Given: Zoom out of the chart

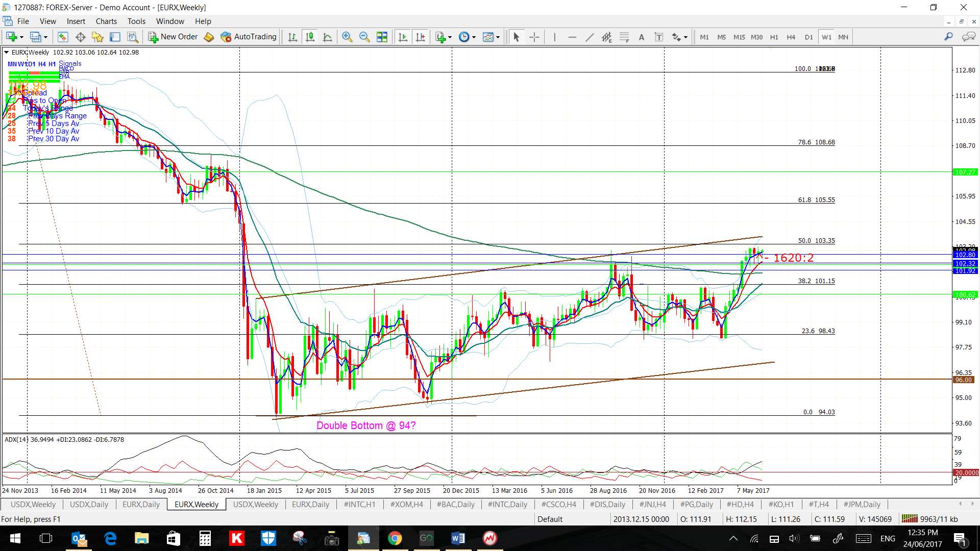Looking at the screenshot, I should (364, 37).
